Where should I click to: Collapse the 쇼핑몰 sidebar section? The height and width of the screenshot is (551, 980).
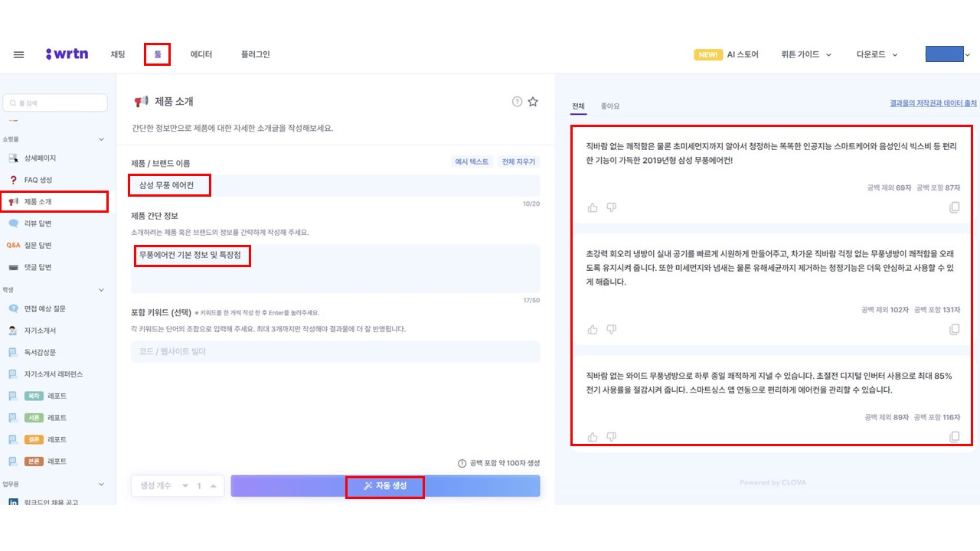click(101, 139)
